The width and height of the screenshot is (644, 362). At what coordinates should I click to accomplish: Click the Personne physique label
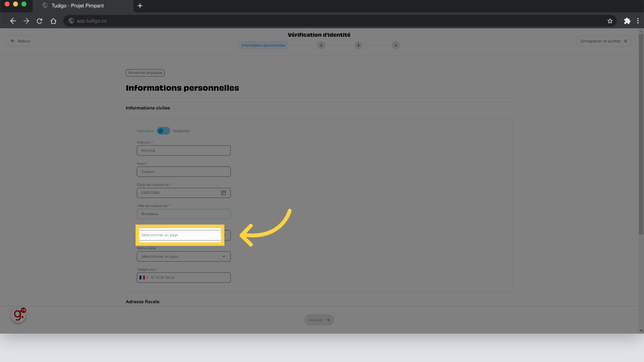[x=145, y=72]
